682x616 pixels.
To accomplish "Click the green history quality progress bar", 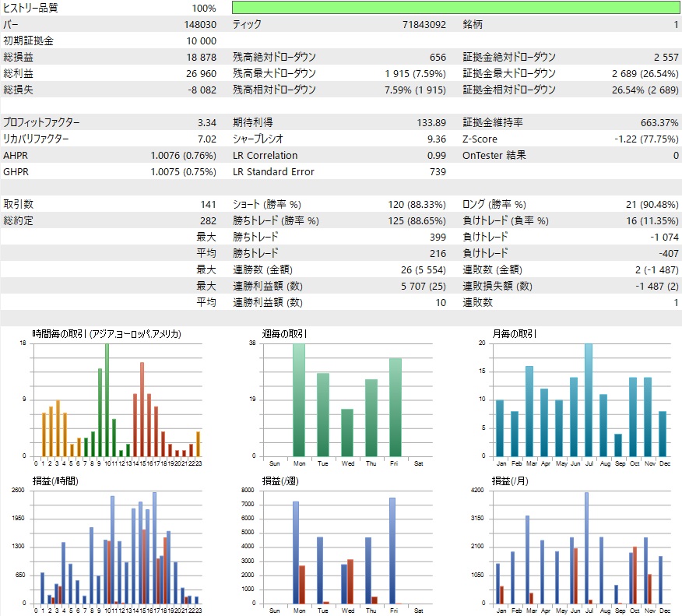I will [x=455, y=8].
